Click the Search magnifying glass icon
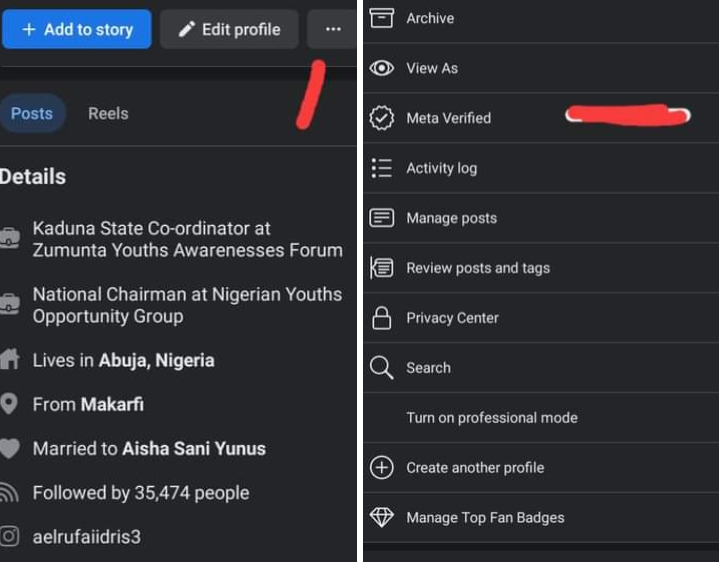Viewport: 719px width, 562px height. click(381, 368)
